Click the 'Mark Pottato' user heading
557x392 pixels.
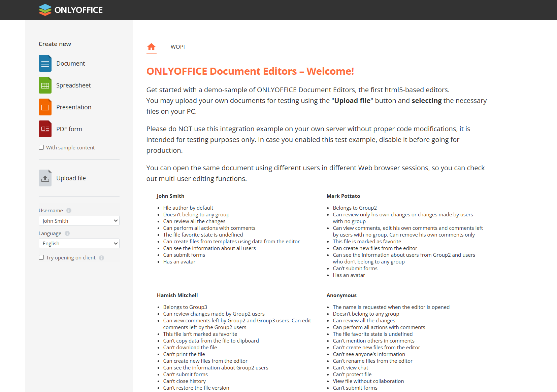[x=343, y=196]
